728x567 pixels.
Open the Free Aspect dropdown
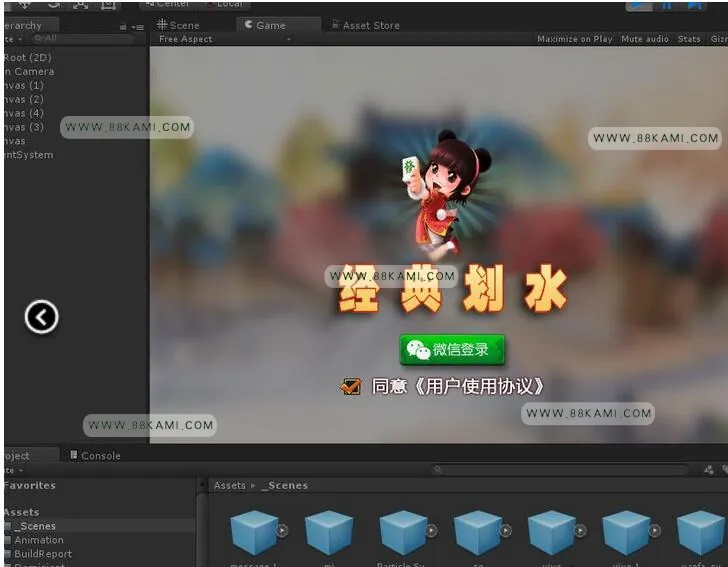click(225, 39)
